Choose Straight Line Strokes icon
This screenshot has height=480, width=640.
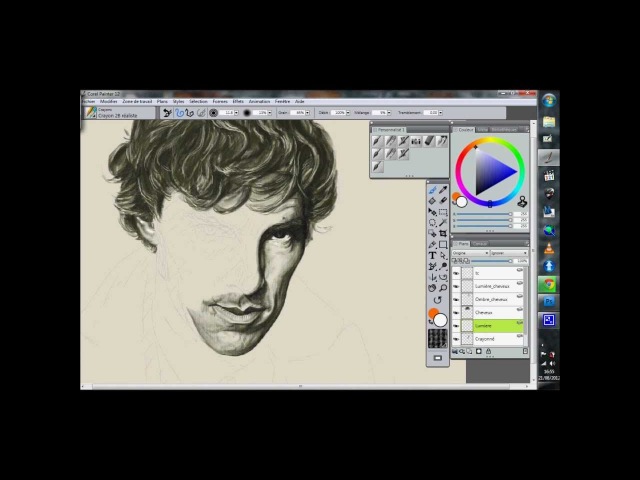pos(189,113)
